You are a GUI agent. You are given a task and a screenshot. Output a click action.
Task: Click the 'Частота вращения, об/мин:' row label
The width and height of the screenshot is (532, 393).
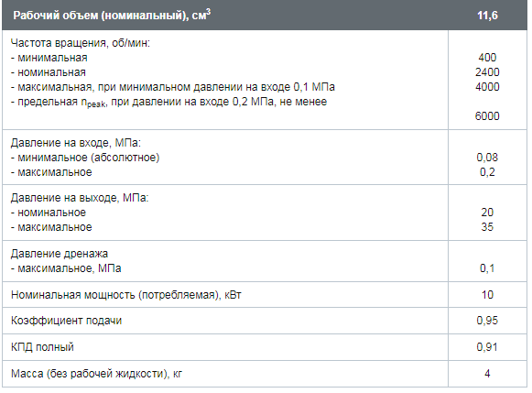(x=81, y=43)
